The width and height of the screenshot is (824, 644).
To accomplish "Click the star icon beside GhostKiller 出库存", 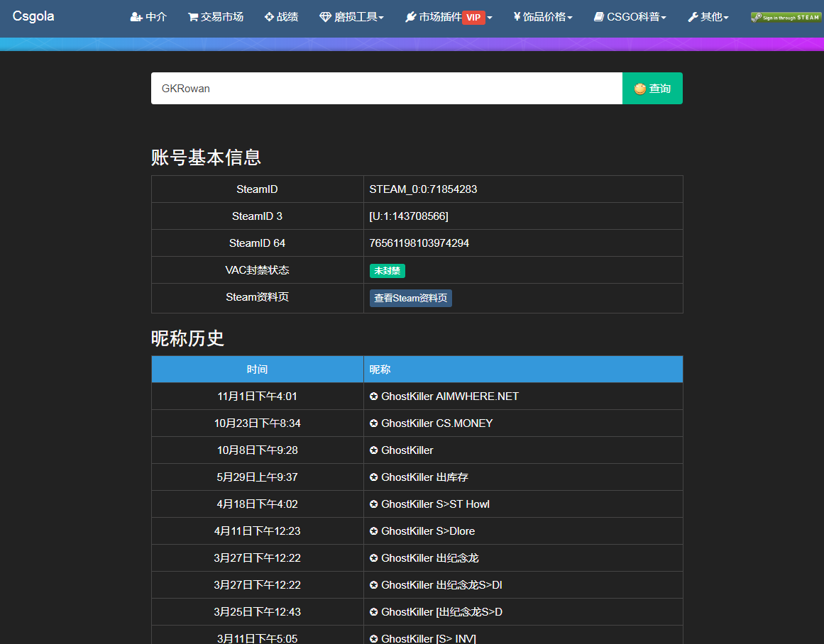I will [373, 477].
